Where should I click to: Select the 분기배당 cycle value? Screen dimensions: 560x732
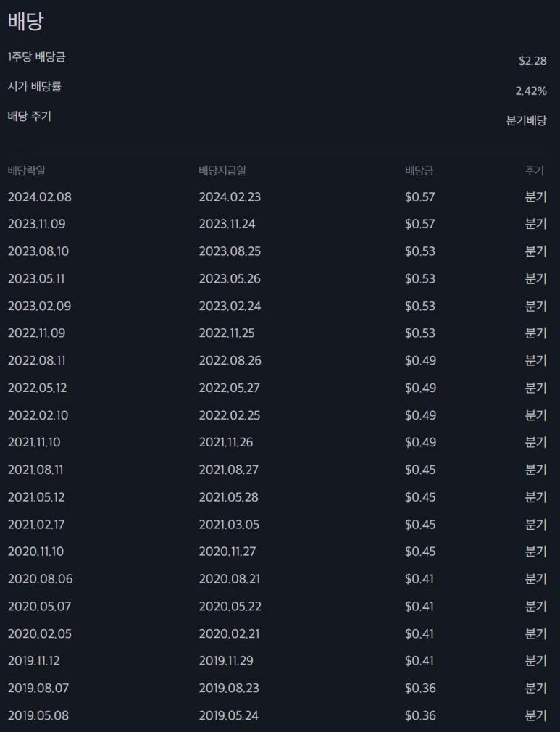point(527,120)
